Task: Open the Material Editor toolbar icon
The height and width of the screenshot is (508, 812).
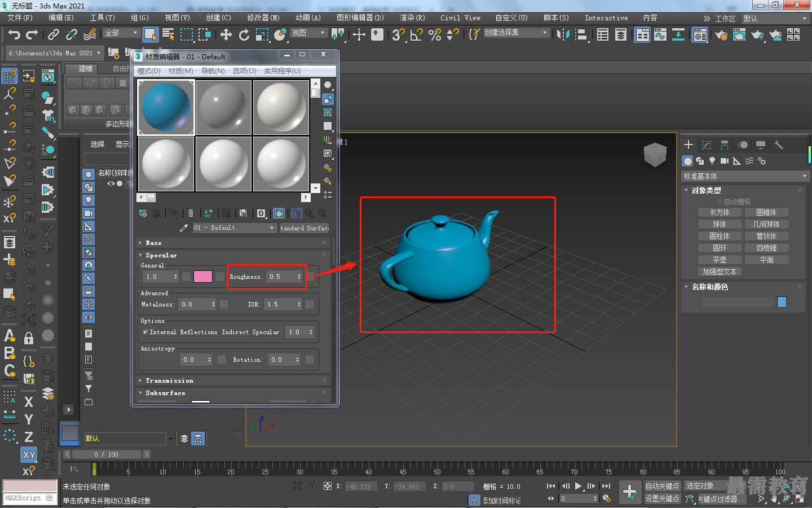Action: coord(700,36)
